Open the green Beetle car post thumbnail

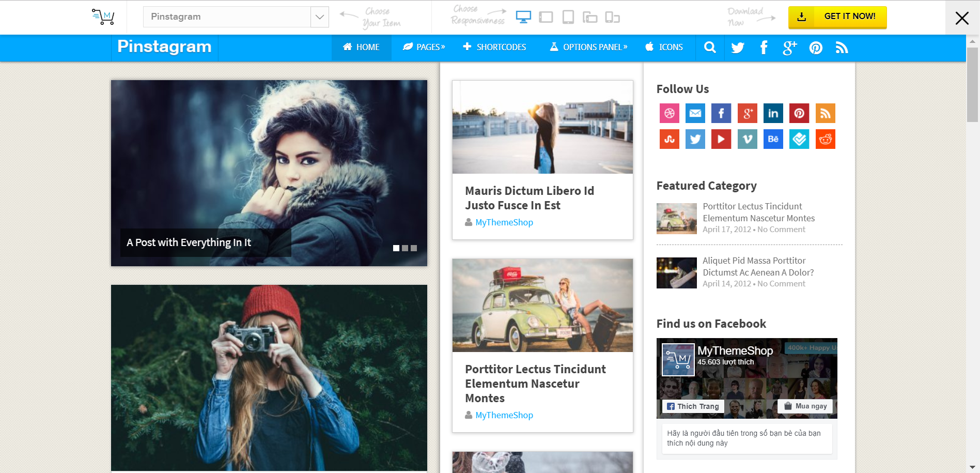click(542, 306)
